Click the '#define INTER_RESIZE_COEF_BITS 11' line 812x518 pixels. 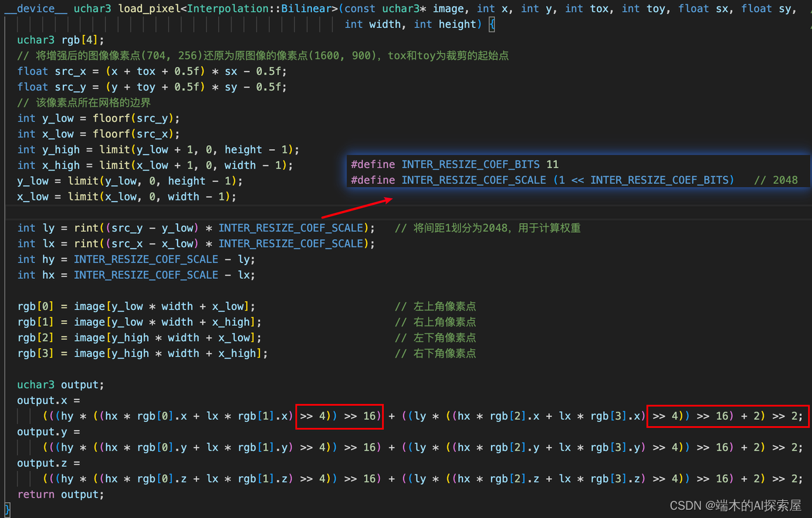tap(455, 164)
